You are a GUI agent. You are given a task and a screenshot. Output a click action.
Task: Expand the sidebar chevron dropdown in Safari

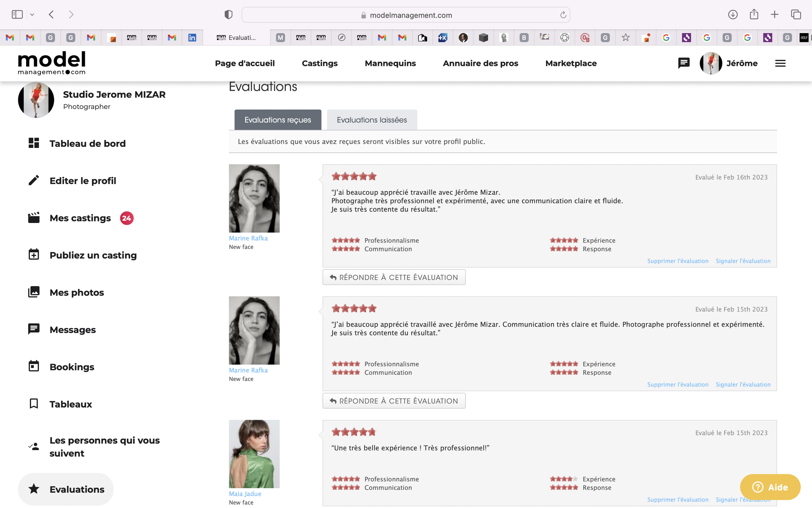[x=32, y=15]
